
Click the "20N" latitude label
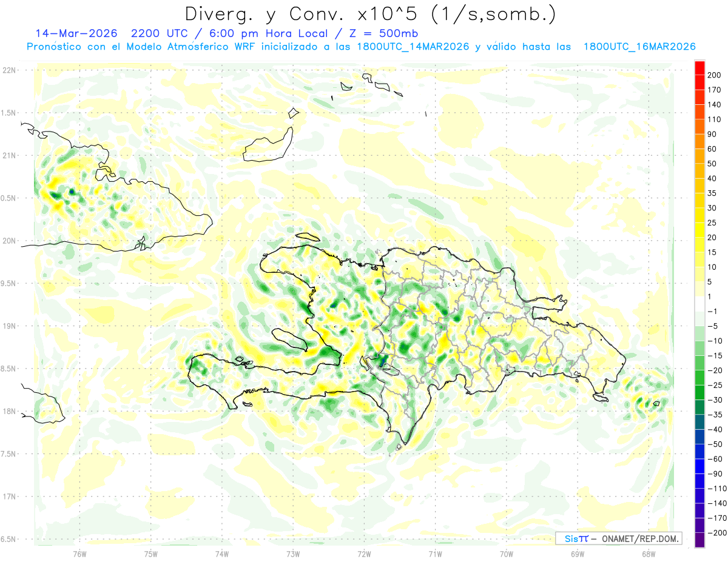tap(9, 241)
